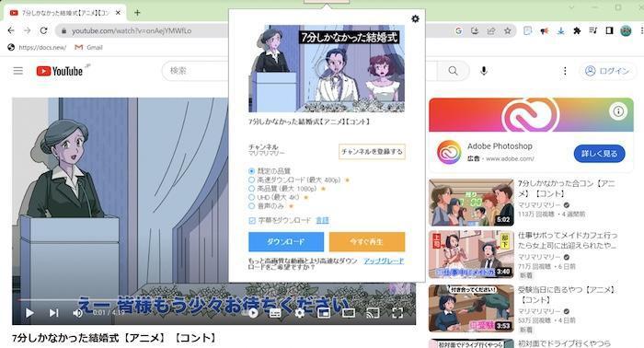Click the share page icon in address bar
The width and height of the screenshot is (644, 348).
[491, 30]
